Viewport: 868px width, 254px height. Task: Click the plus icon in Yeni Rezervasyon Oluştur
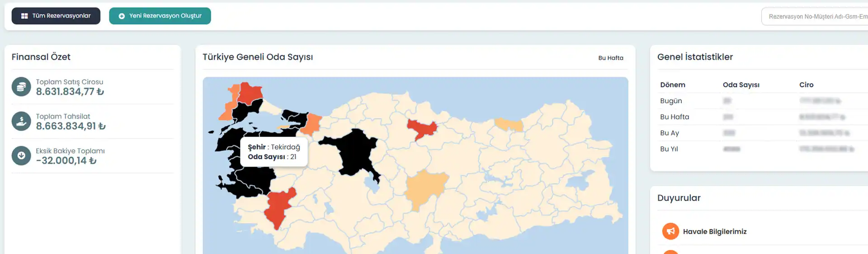[x=122, y=16]
